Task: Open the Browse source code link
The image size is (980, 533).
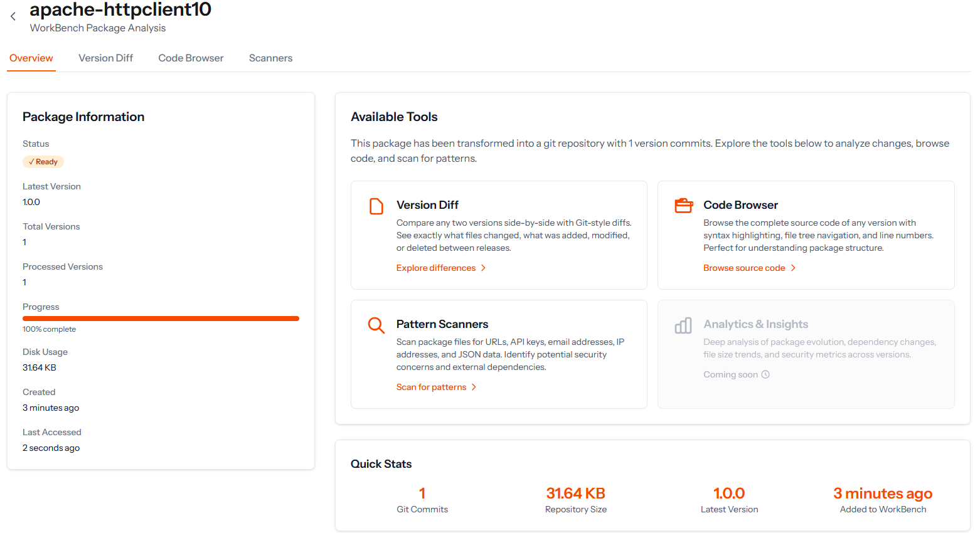Action: (x=744, y=268)
